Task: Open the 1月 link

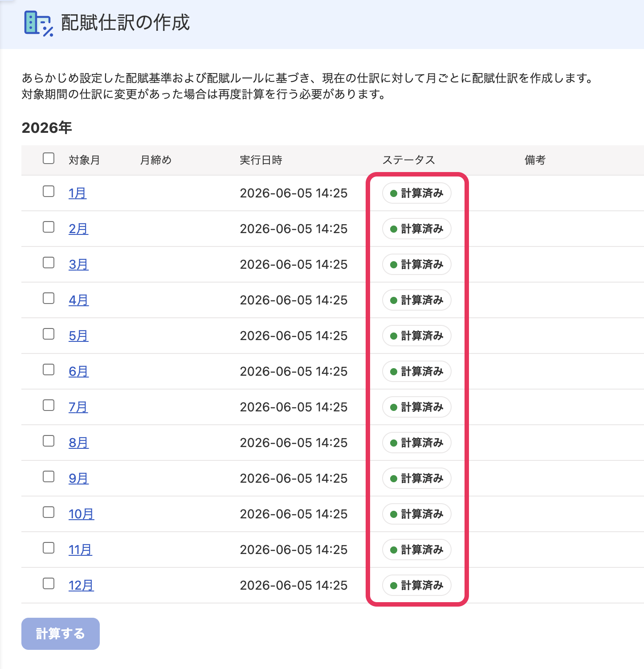Action: [77, 193]
